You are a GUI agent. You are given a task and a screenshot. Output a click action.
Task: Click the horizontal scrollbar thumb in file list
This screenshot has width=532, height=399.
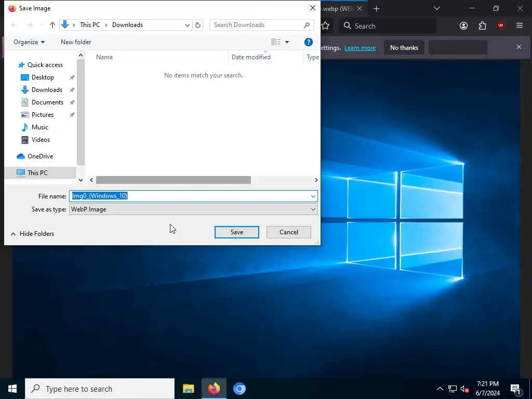pyautogui.click(x=174, y=180)
